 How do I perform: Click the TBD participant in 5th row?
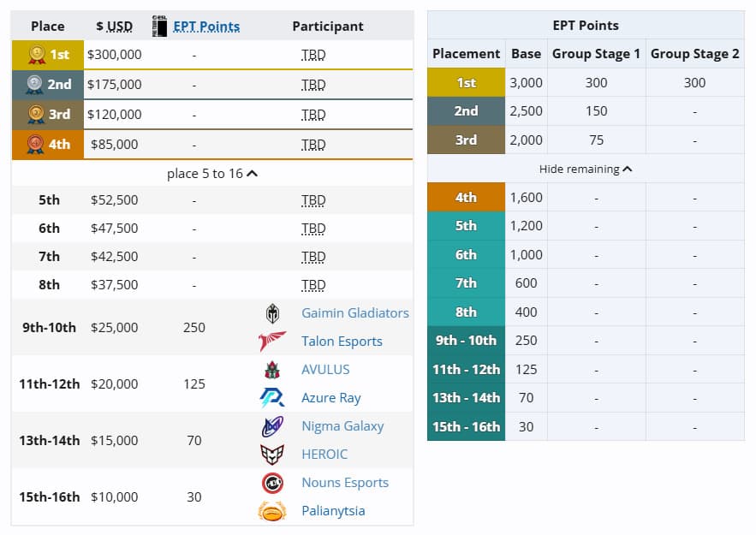pos(313,200)
